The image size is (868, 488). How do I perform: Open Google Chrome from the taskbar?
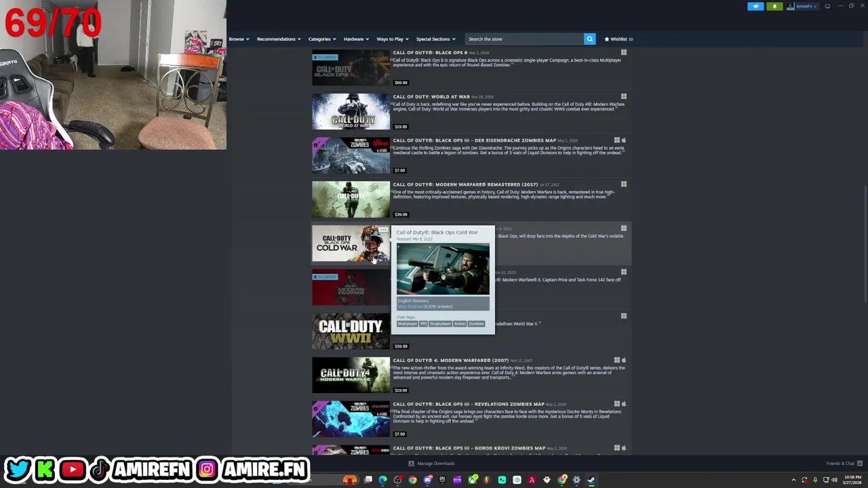pyautogui.click(x=412, y=480)
